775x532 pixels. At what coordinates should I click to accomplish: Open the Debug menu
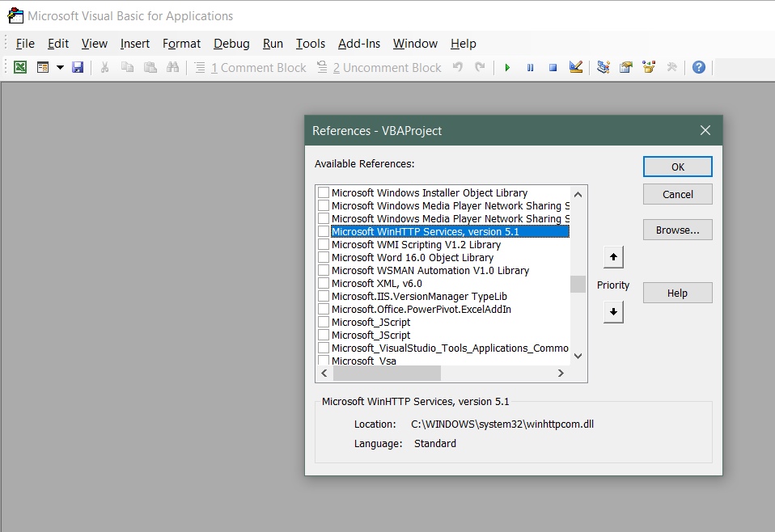tap(231, 44)
